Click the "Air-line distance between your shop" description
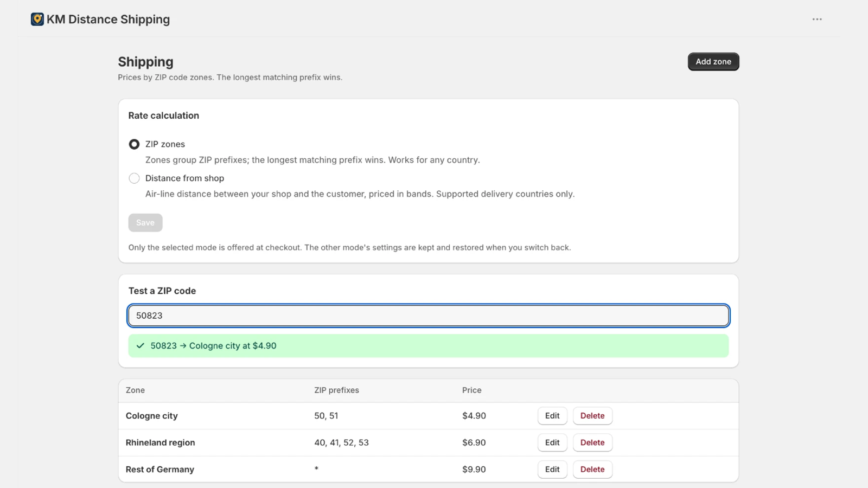Viewport: 868px width, 488px height. (x=360, y=194)
